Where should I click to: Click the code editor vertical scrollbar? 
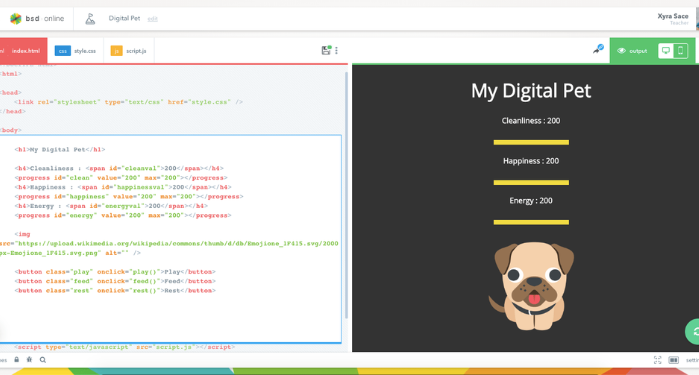pos(346,195)
